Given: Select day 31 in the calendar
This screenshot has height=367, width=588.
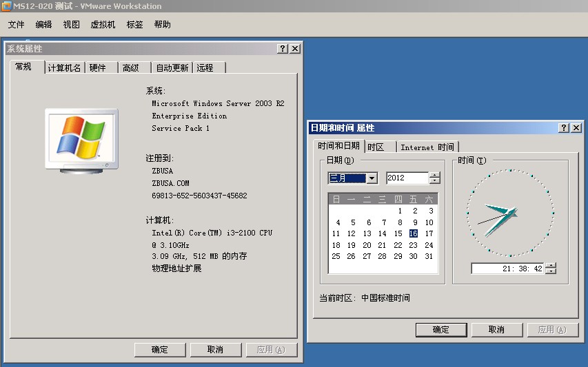Looking at the screenshot, I should point(429,257).
